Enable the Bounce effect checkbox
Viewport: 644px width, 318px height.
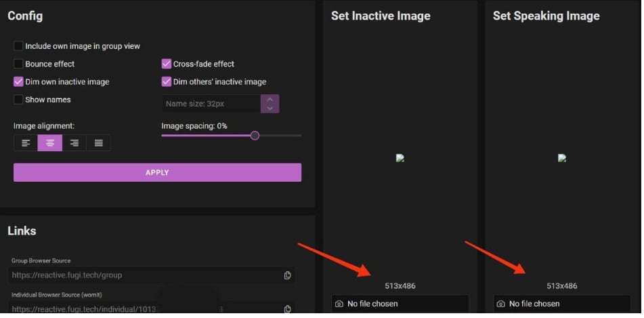coord(18,64)
